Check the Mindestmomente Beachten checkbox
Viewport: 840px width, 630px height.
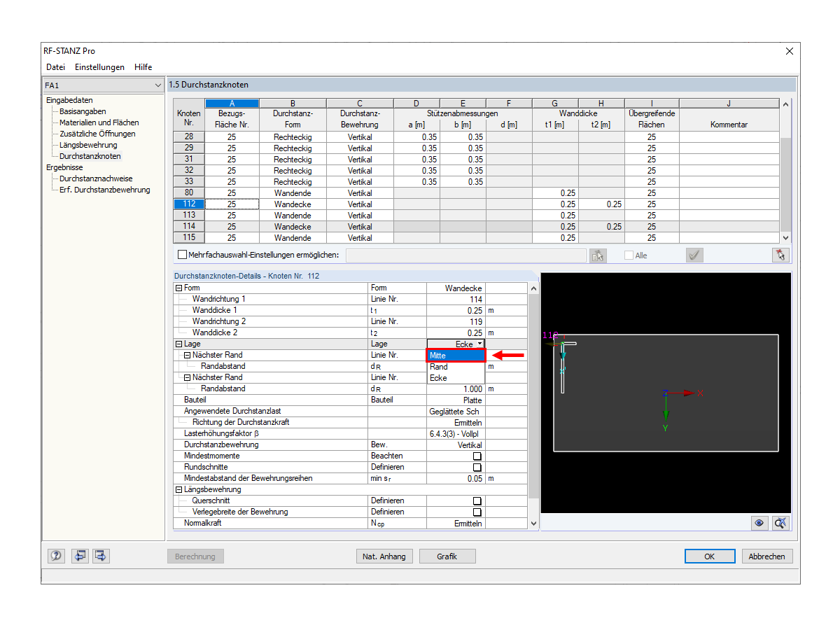point(477,456)
